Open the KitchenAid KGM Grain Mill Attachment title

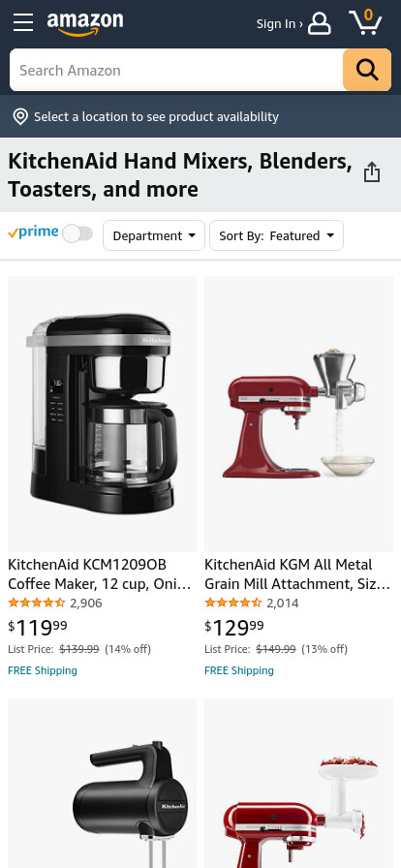tap(297, 574)
